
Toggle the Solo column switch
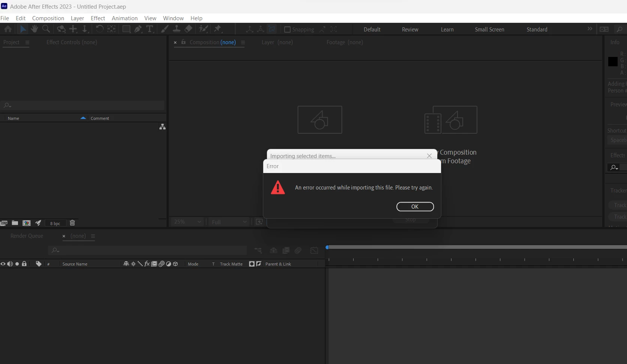(17, 264)
